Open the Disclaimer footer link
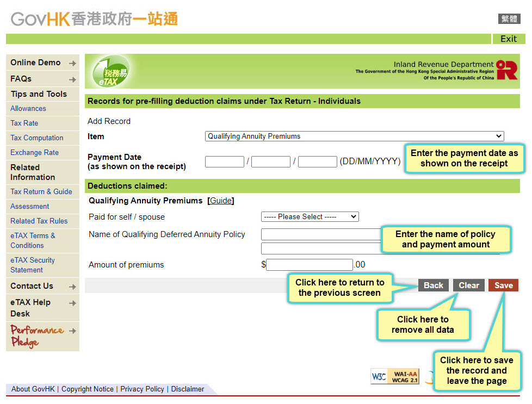Screen dimensions: 532x404 [188, 389]
